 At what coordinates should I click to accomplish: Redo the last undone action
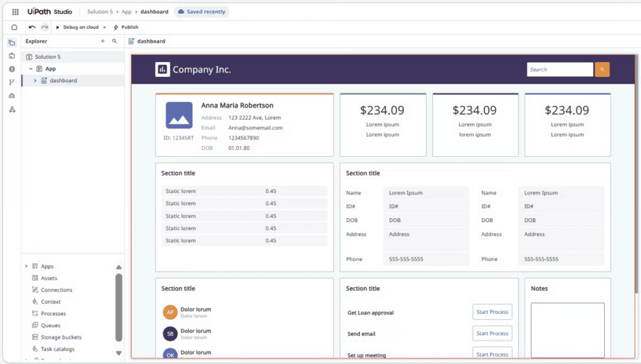pos(44,28)
